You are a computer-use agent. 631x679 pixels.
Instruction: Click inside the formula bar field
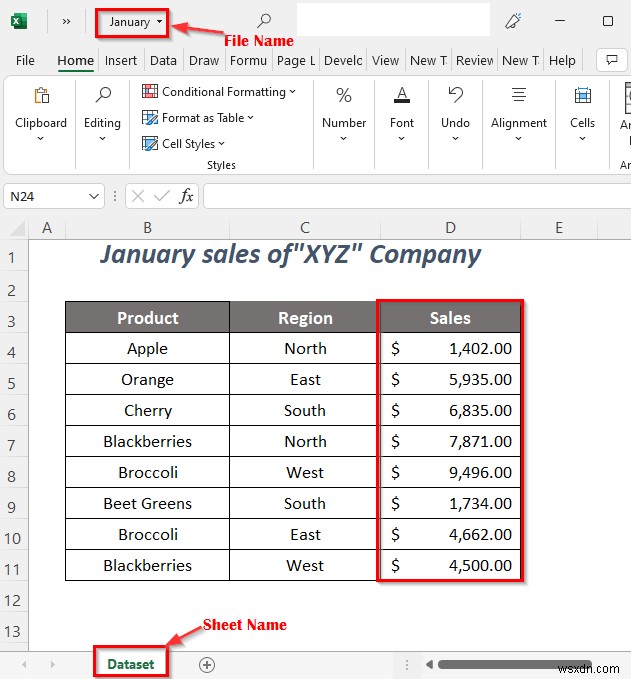point(417,196)
